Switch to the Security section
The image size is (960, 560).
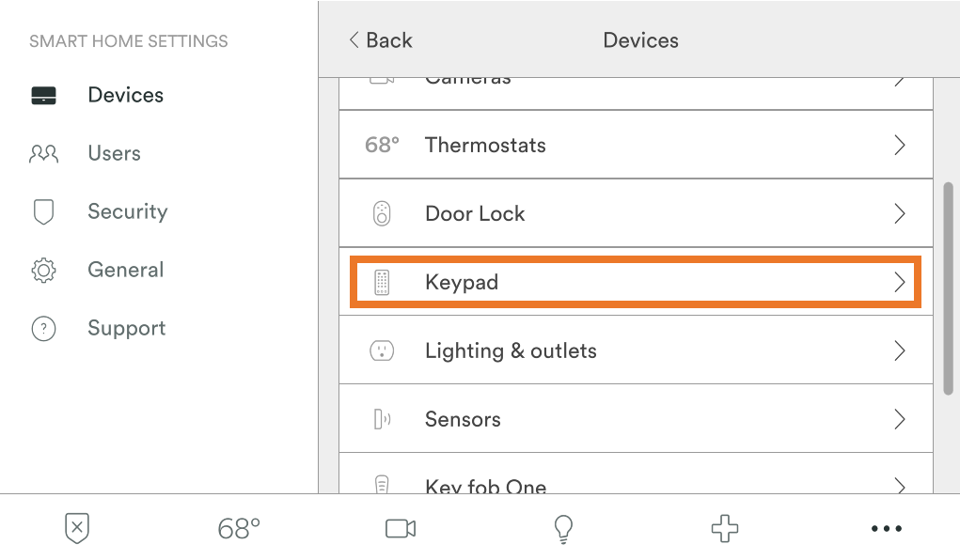tap(127, 210)
